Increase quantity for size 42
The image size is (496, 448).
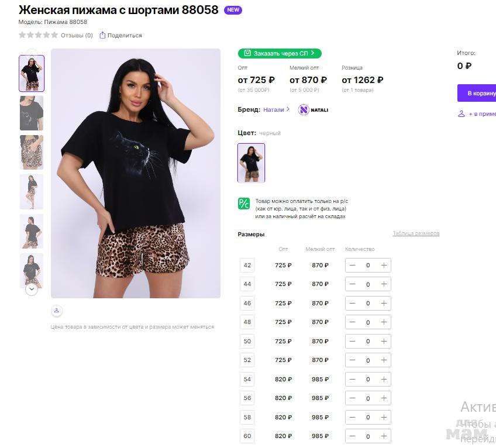click(384, 265)
